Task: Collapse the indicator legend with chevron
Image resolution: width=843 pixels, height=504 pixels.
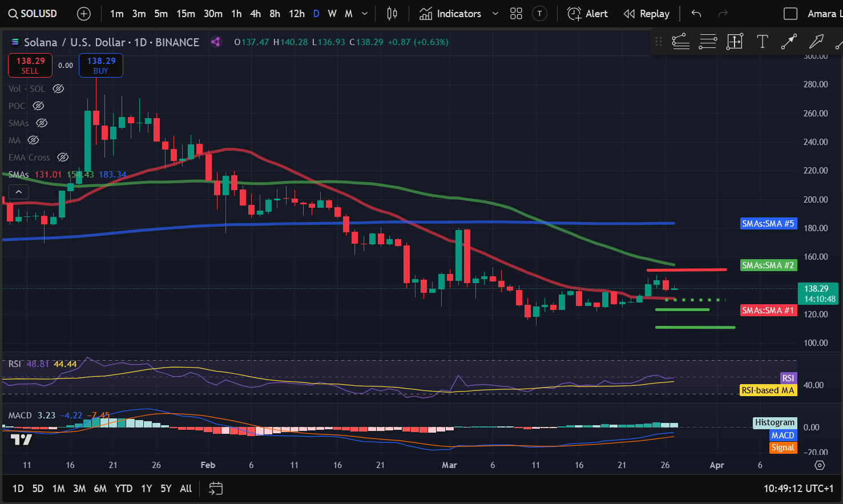Action: pos(19,192)
